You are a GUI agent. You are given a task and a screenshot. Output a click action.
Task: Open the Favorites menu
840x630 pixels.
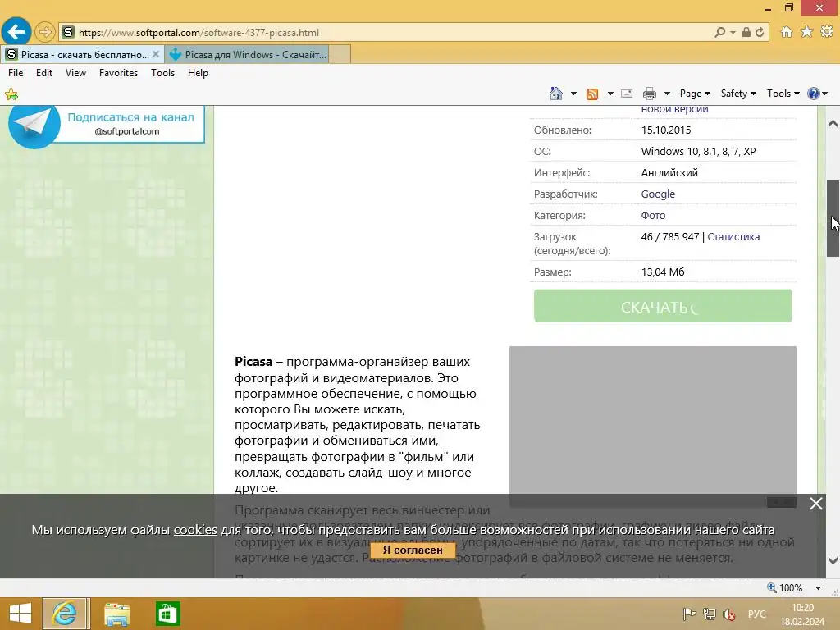pyautogui.click(x=118, y=73)
